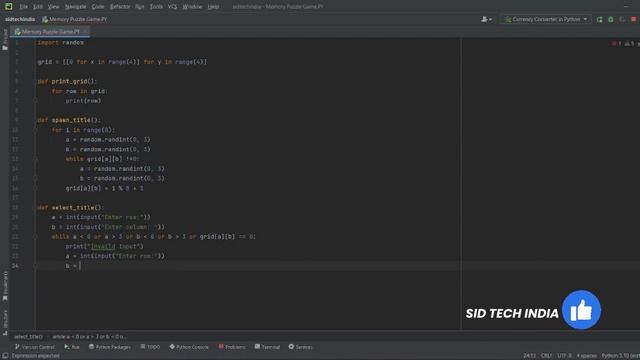The width and height of the screenshot is (640, 360).
Task: Open the Navigate menu
Action: tap(76, 7)
